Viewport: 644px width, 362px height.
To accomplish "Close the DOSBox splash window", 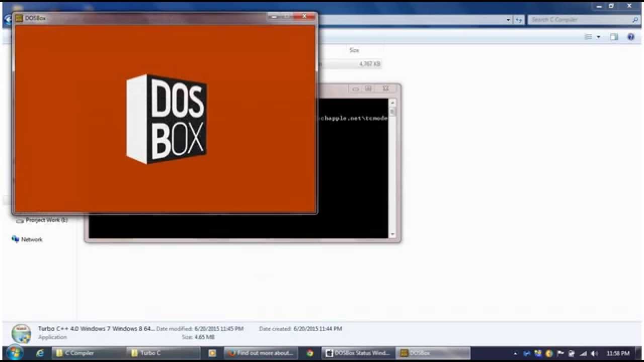I will tap(305, 17).
